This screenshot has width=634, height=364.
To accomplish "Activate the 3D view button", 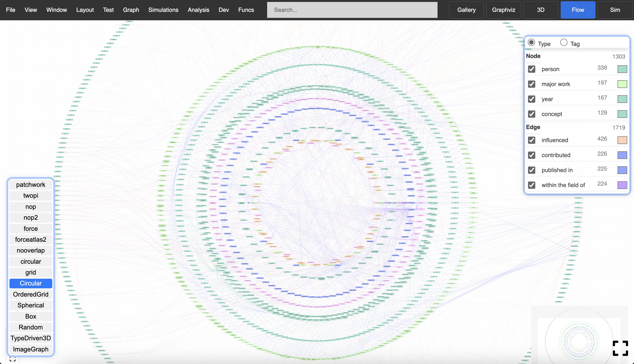I will (x=540, y=10).
